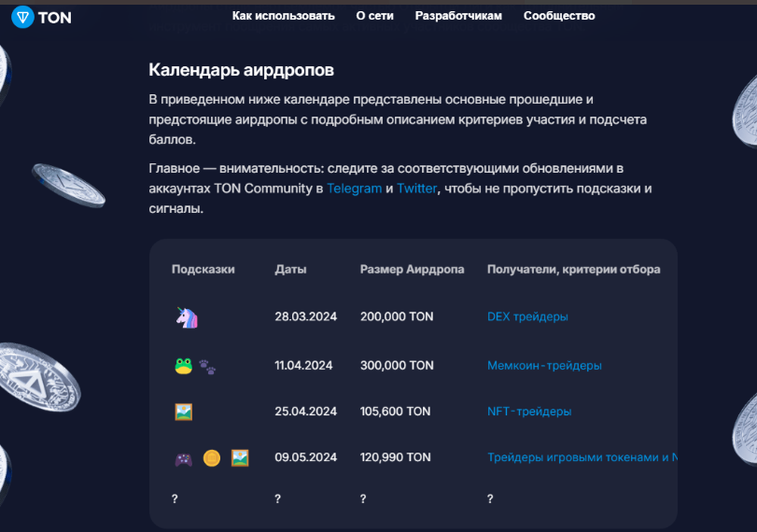This screenshot has width=757, height=532.
Task: Select the 300,000 TON amount
Action: (x=397, y=366)
